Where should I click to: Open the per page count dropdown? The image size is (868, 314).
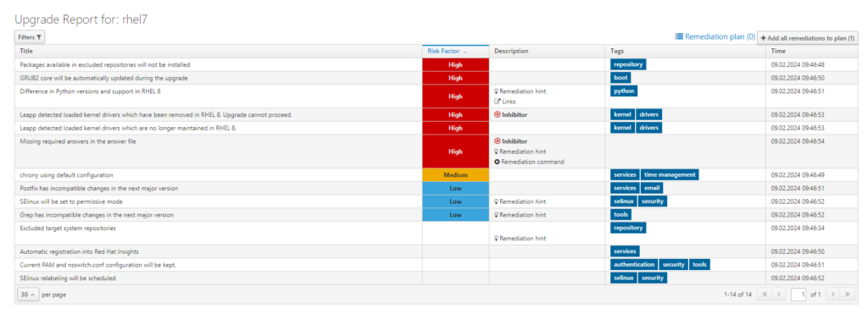tap(28, 295)
